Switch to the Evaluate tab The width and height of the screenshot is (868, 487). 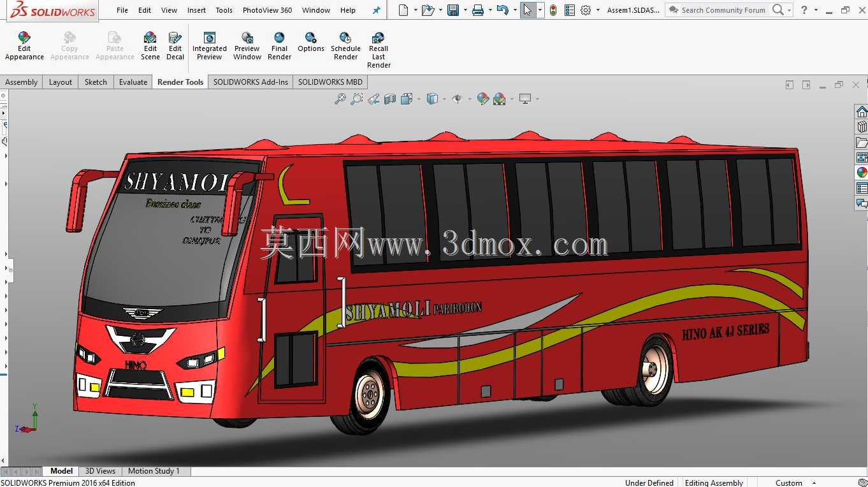(x=133, y=82)
